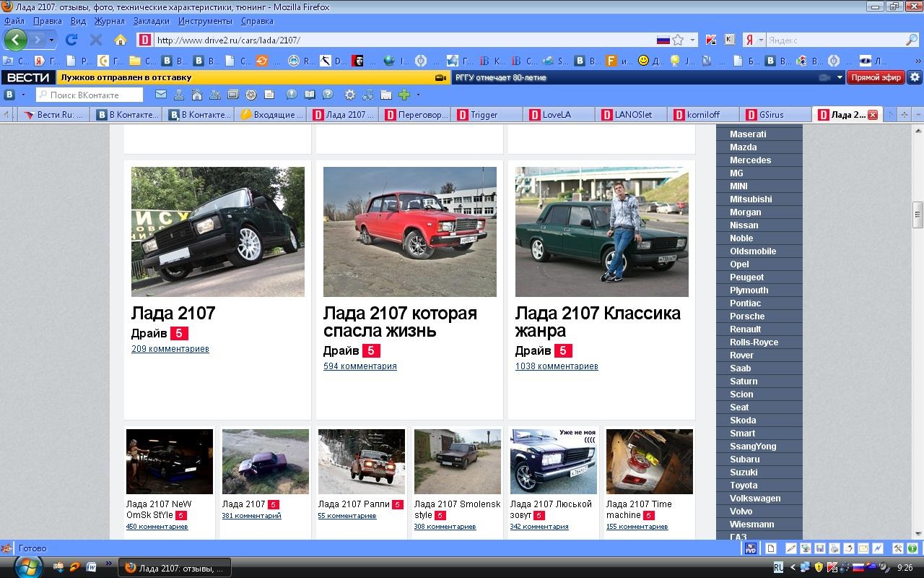Open the Журнал menu
Viewport: 924px width, 578px height.
[x=110, y=21]
